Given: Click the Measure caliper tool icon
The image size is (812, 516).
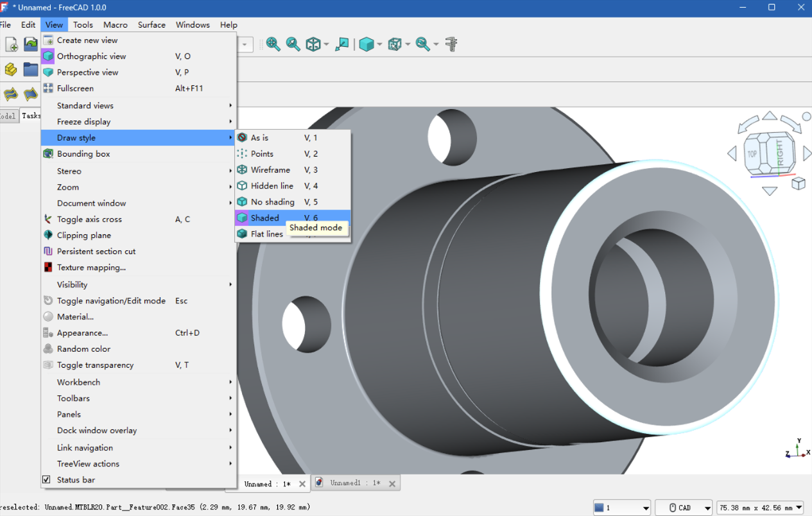Looking at the screenshot, I should (452, 44).
